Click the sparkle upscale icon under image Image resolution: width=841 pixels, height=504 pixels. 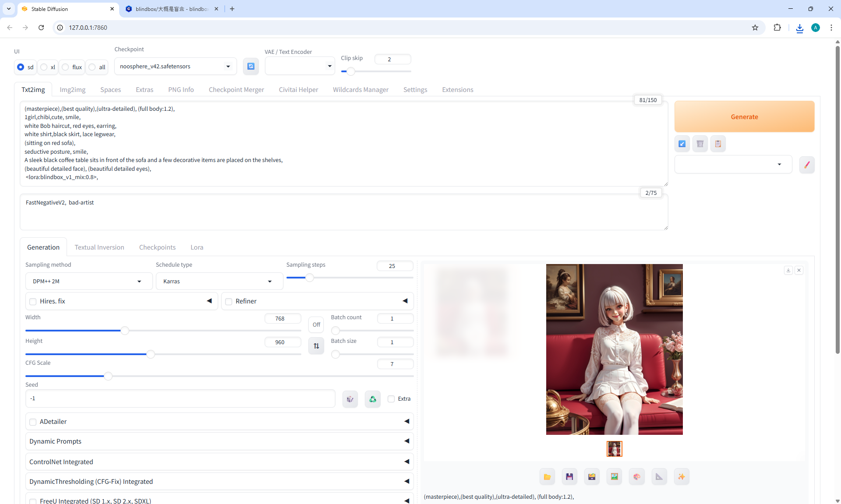[x=681, y=477]
